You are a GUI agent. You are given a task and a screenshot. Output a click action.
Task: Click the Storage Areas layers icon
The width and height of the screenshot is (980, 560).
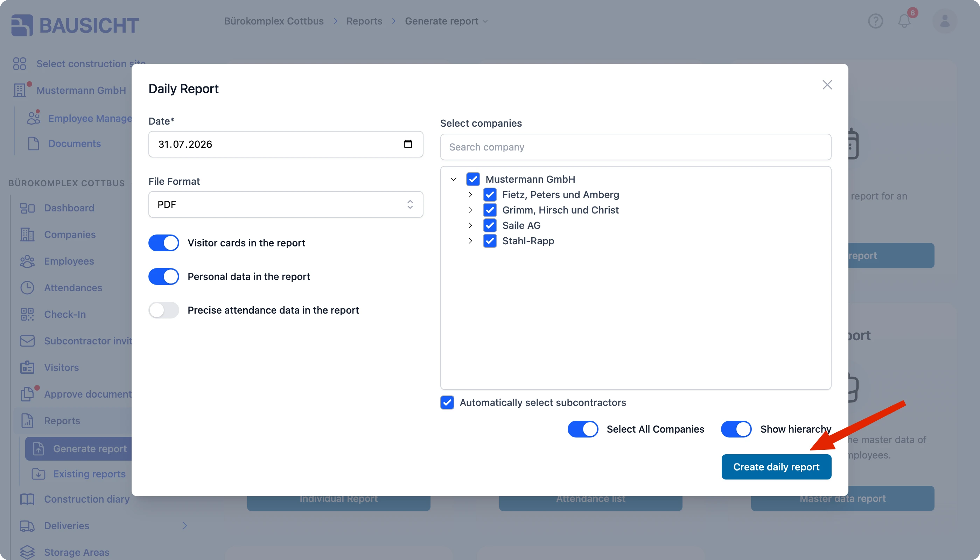(27, 552)
